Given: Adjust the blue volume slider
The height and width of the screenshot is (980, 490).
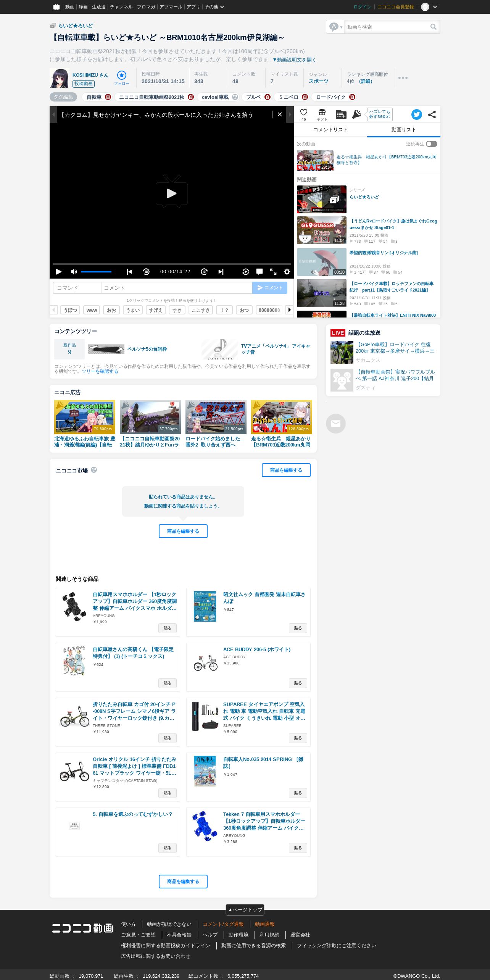Looking at the screenshot, I should pos(96,272).
